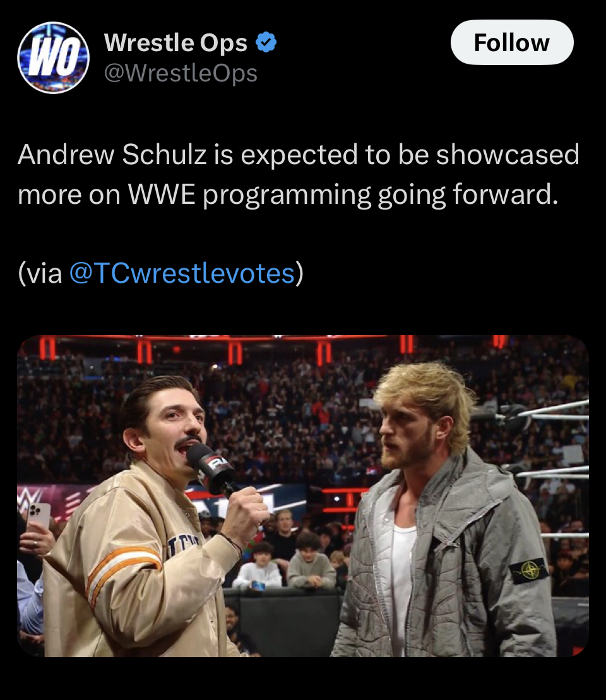The width and height of the screenshot is (606, 700).
Task: Follow the Wrestle Ops account
Action: click(x=512, y=42)
